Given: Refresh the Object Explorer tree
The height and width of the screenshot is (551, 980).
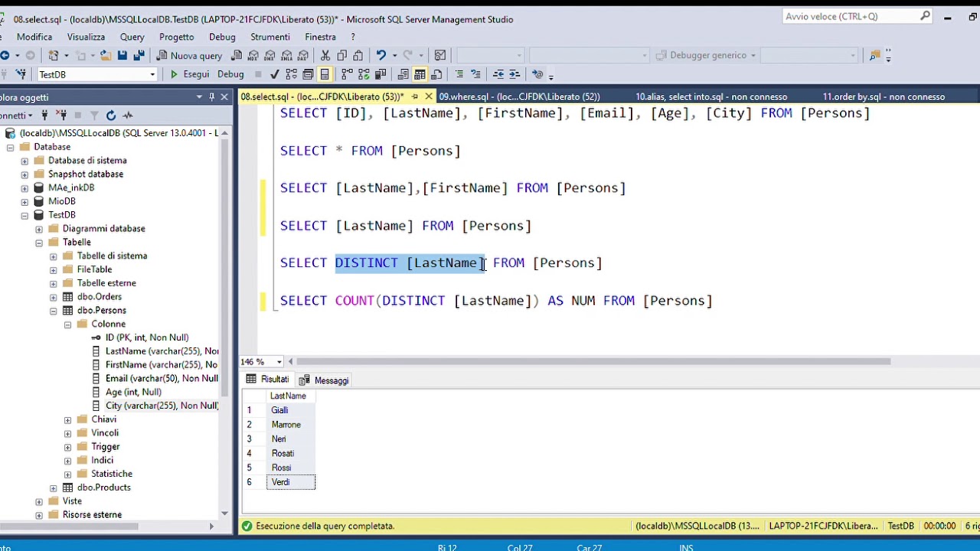Looking at the screenshot, I should click(x=111, y=116).
